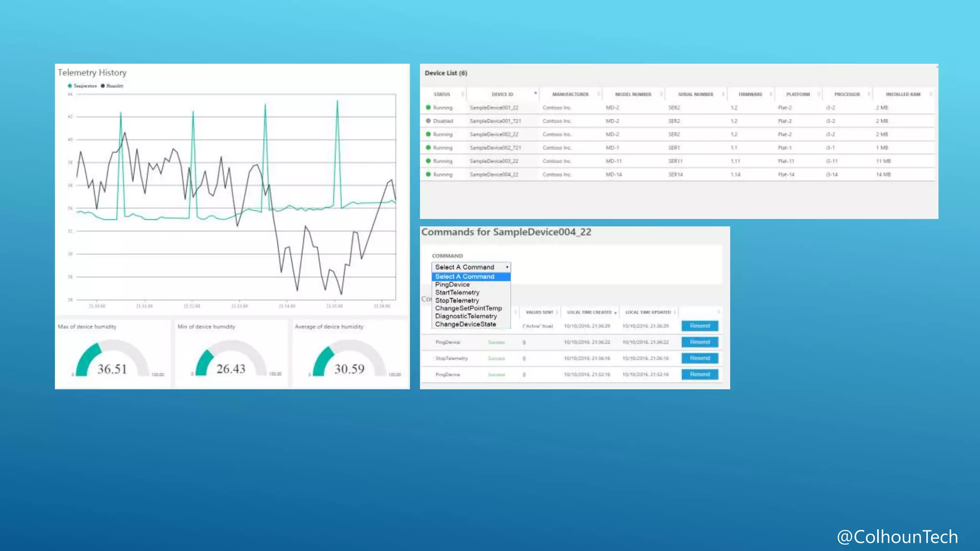Sort commands by Local Time Updated
Screen dimensions: 980x551
pos(648,312)
